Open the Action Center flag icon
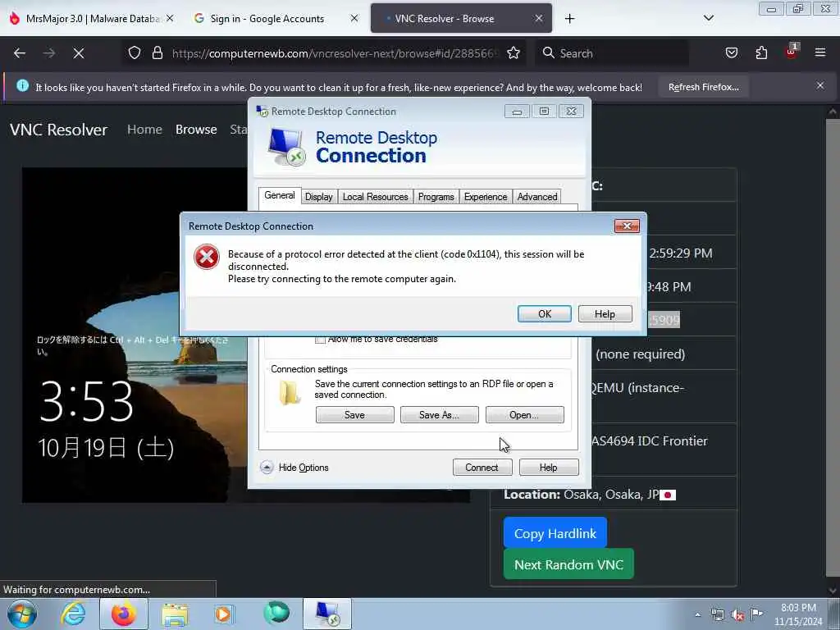The height and width of the screenshot is (630, 840). (x=756, y=614)
